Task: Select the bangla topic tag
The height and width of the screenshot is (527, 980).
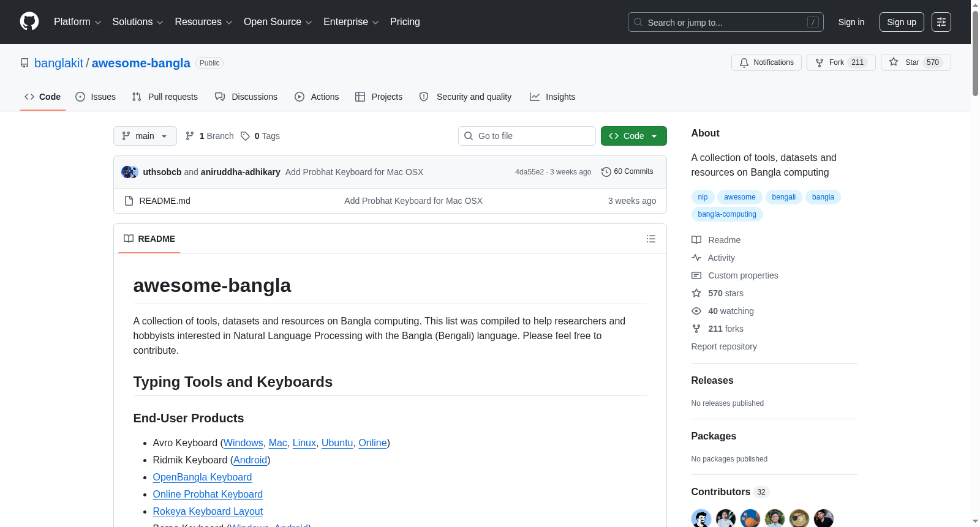Action: point(823,197)
